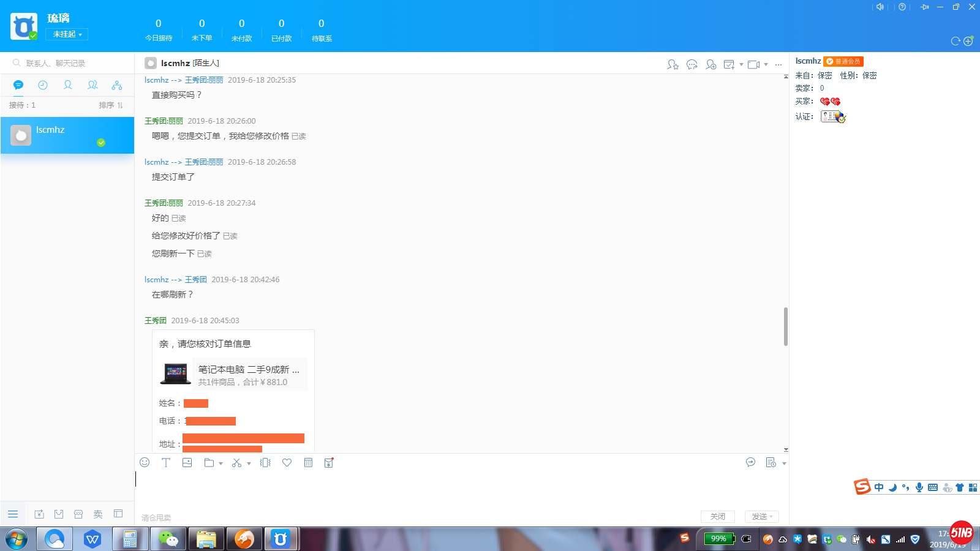Image resolution: width=980 pixels, height=551 pixels.
Task: Invite a contact to a group chat
Action: coord(711,64)
